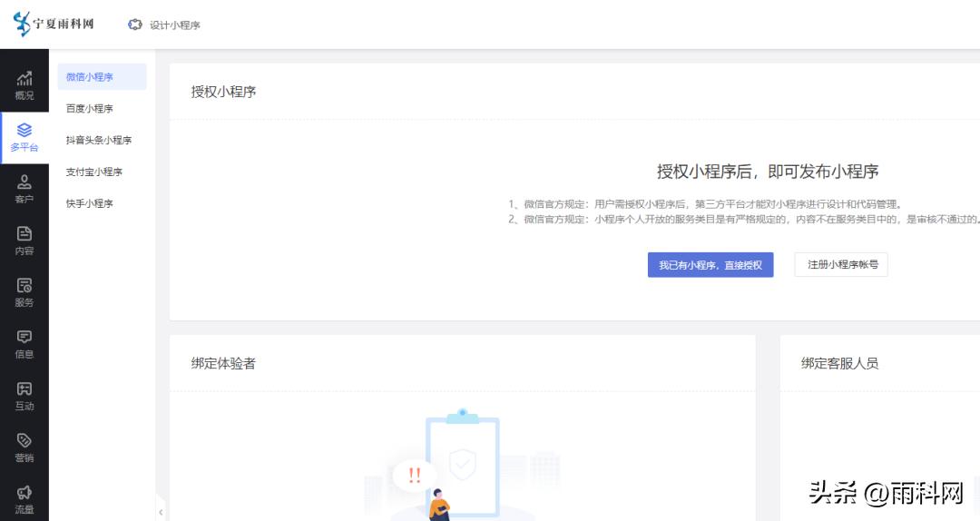Screen dimensions: 980x521
Task: Click the 授权小程序 section title
Action: [x=224, y=92]
